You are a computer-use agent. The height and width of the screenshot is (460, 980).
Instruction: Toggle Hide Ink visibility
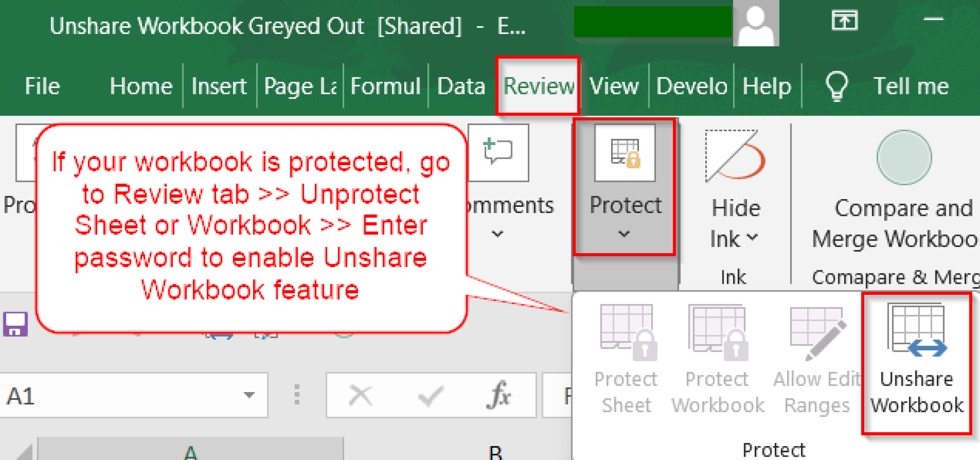pos(733,191)
